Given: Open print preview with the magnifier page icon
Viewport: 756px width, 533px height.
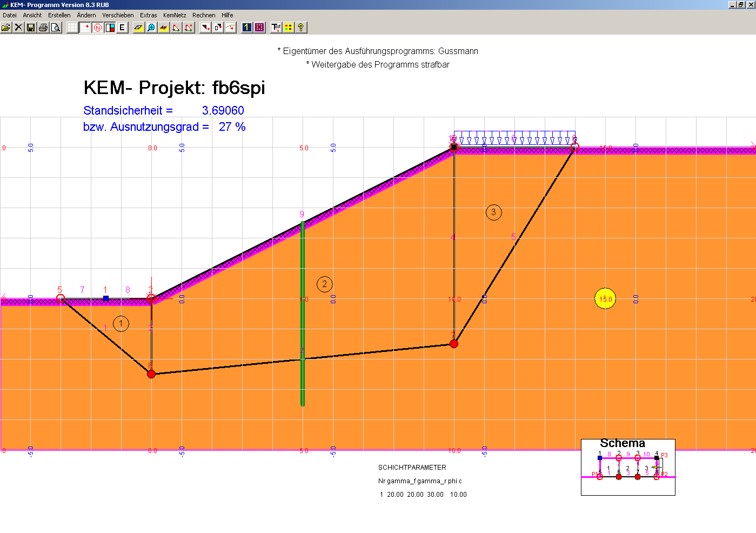Looking at the screenshot, I should [x=56, y=27].
